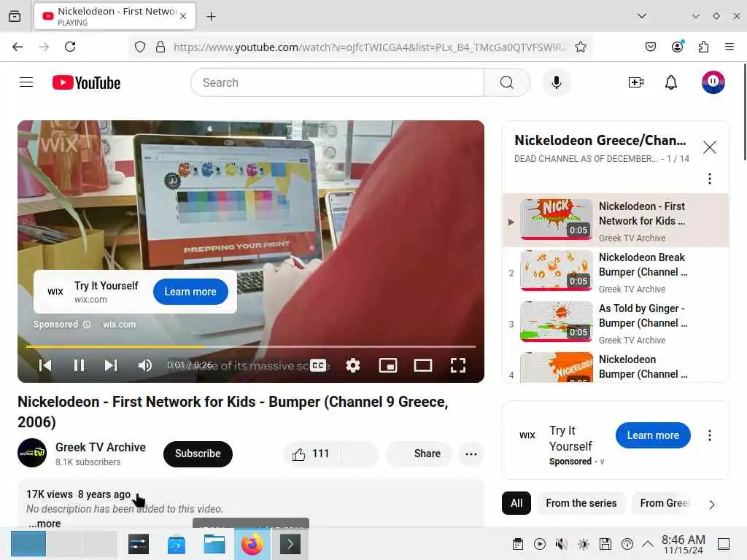Open the notifications bell

(x=671, y=82)
